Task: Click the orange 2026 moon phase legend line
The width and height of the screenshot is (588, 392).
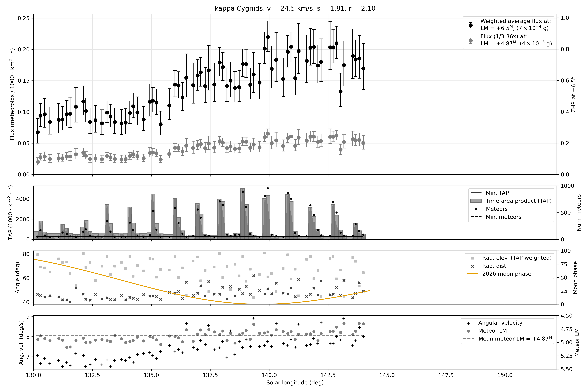Action: (472, 274)
